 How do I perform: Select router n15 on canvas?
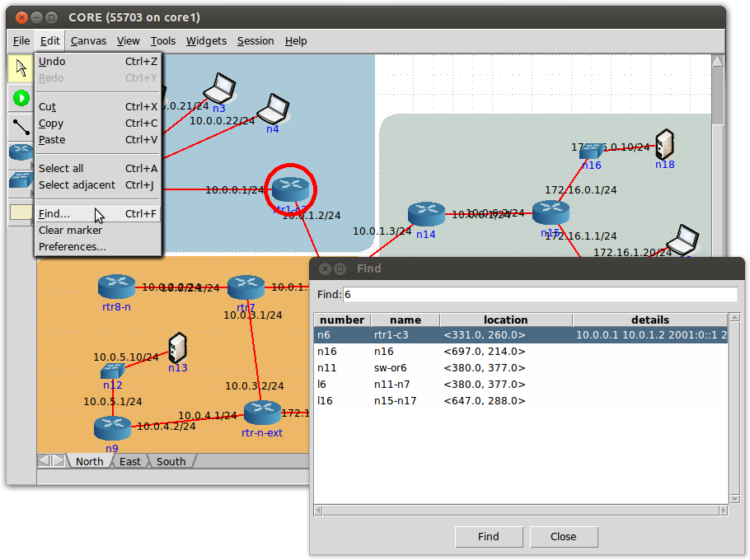[x=551, y=212]
